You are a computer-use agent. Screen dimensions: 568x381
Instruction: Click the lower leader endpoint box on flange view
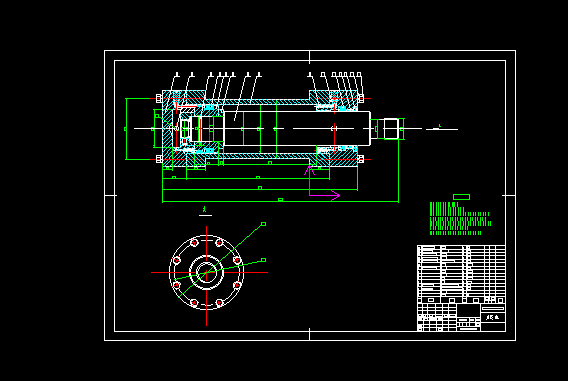click(264, 260)
